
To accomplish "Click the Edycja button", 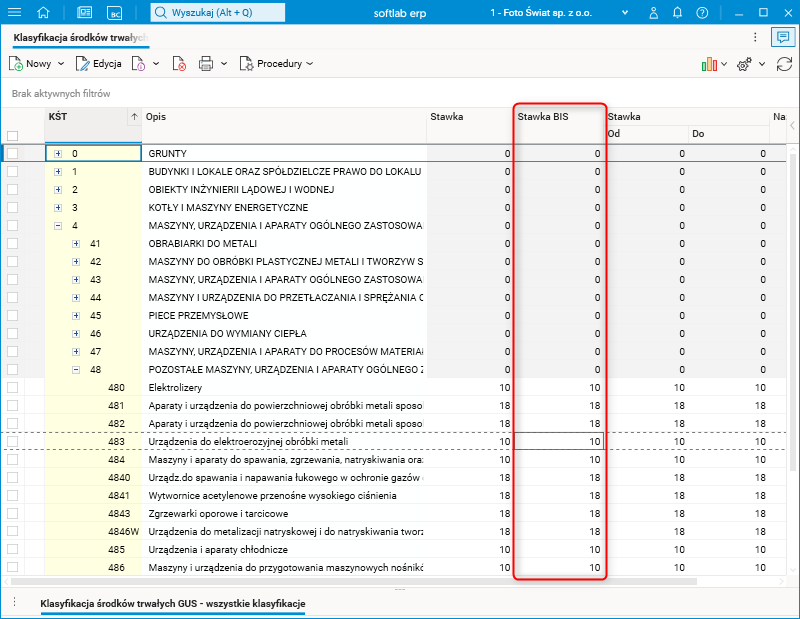I will pyautogui.click(x=98, y=64).
